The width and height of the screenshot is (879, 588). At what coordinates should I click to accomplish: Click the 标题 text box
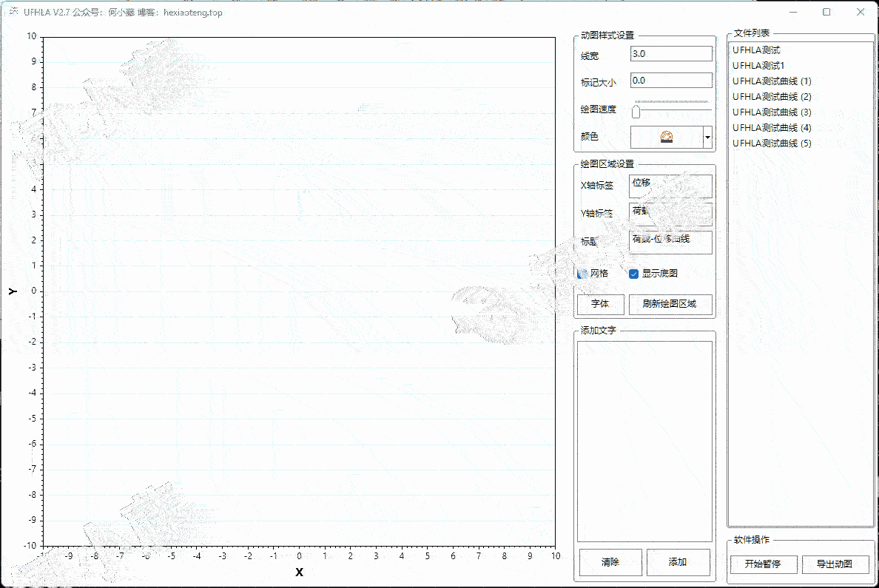coord(670,242)
